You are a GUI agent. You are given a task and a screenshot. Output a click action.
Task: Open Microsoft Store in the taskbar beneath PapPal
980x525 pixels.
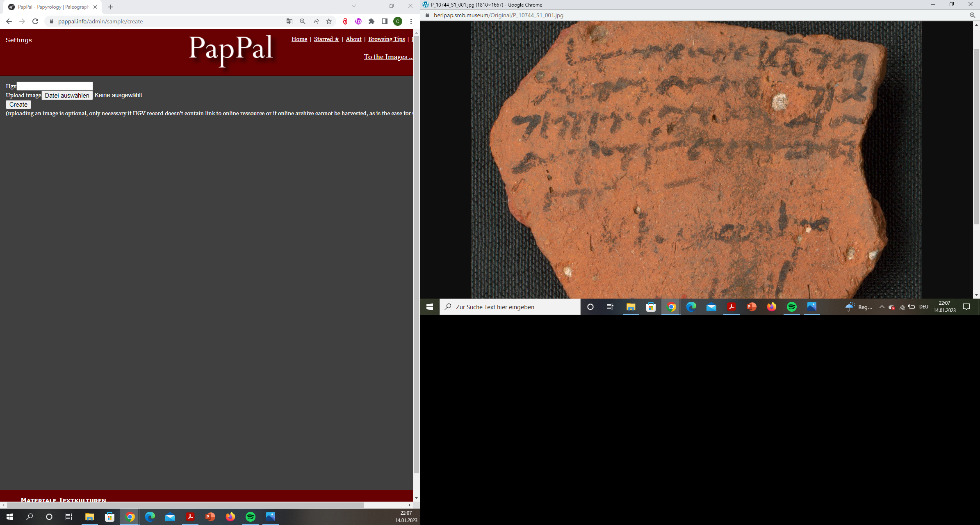(109, 517)
